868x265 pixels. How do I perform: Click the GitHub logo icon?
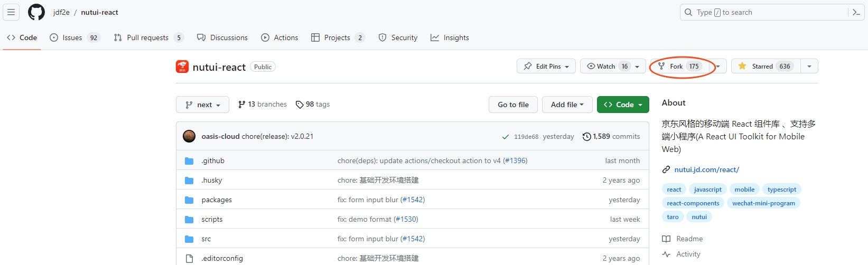[36, 12]
